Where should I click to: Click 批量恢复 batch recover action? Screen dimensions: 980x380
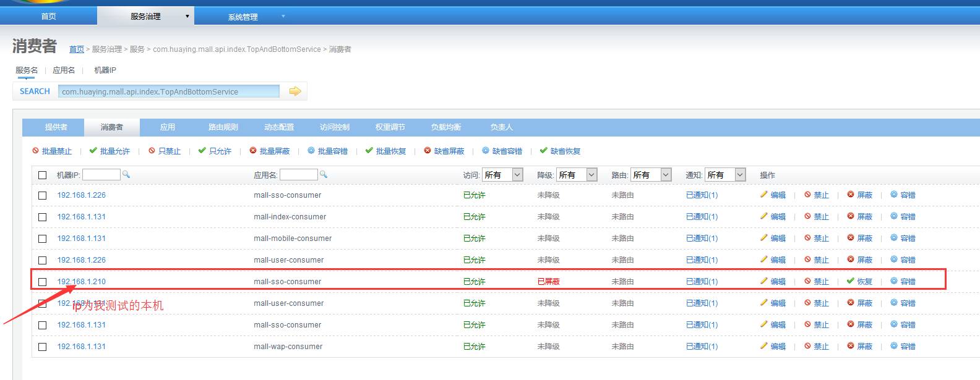coord(386,151)
